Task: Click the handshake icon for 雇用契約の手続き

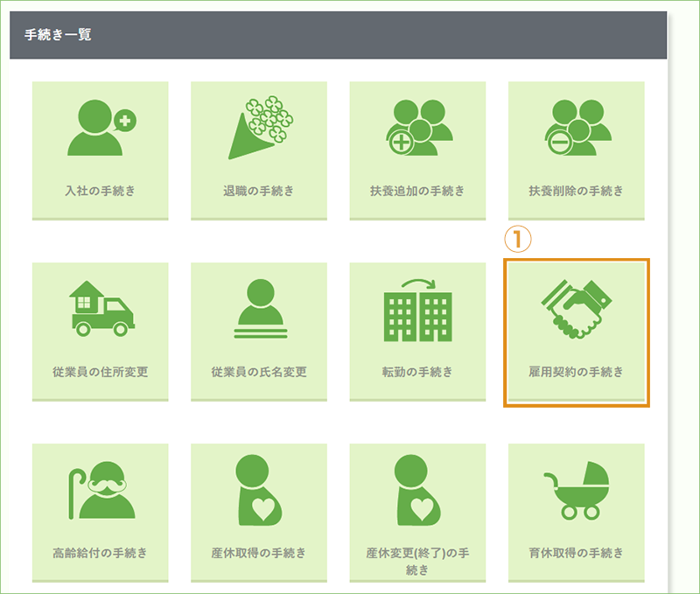Action: pos(577,309)
